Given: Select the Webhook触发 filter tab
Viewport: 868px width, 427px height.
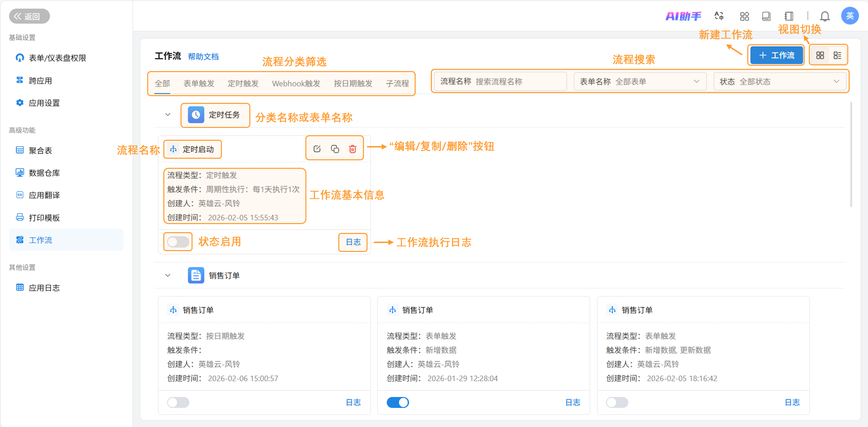Looking at the screenshot, I should click(296, 83).
